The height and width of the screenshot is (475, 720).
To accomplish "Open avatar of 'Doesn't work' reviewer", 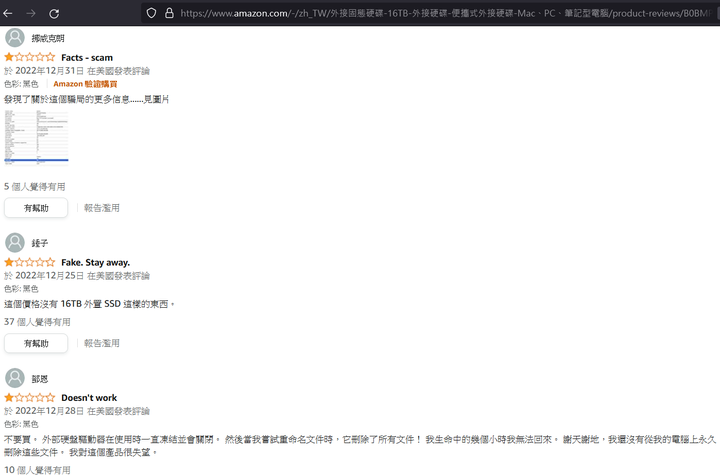I will pos(15,378).
